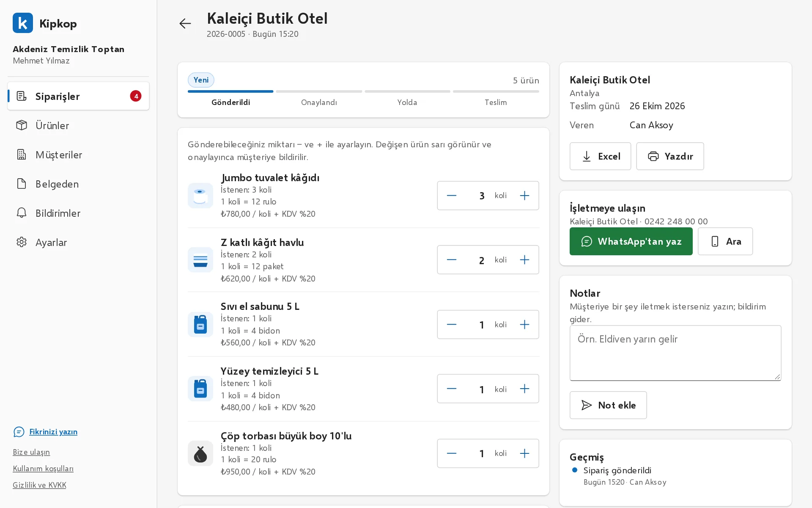Decrease Çöp torbası büyük boy quantity
Viewport: 812px width, 508px height.
coord(452,453)
